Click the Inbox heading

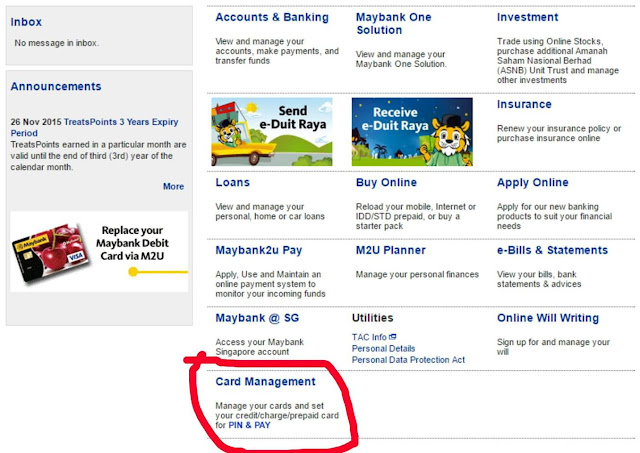(26, 22)
